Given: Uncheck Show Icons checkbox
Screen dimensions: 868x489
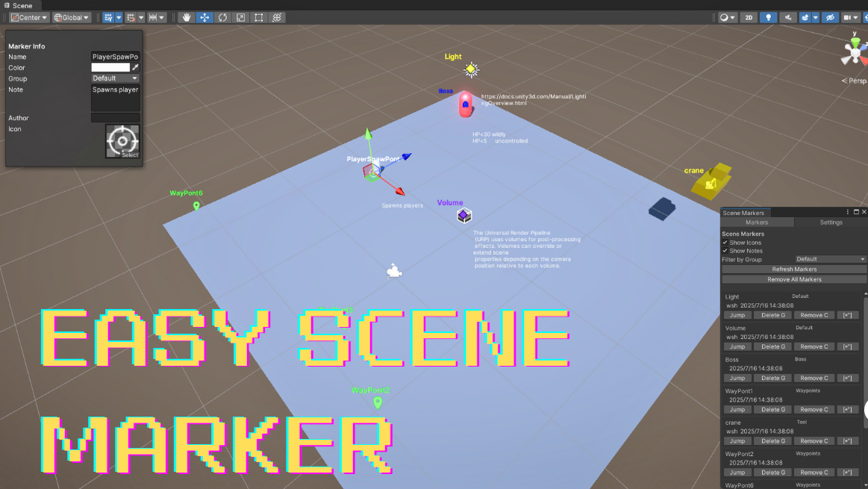Looking at the screenshot, I should coord(725,243).
